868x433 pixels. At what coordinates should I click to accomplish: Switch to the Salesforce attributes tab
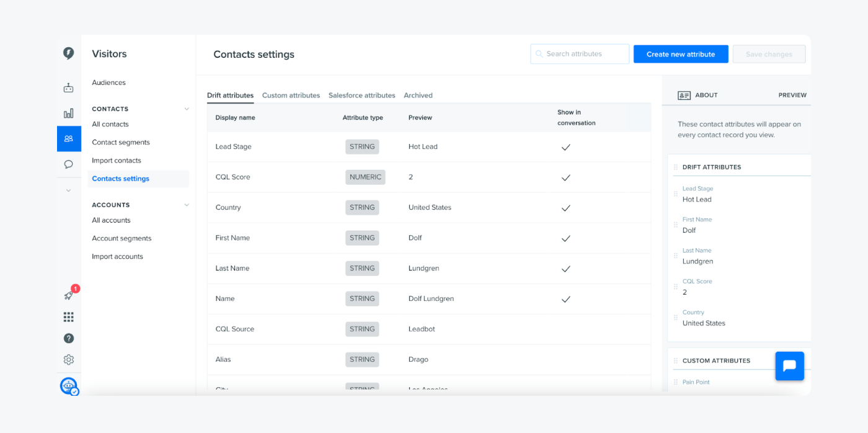[361, 96]
